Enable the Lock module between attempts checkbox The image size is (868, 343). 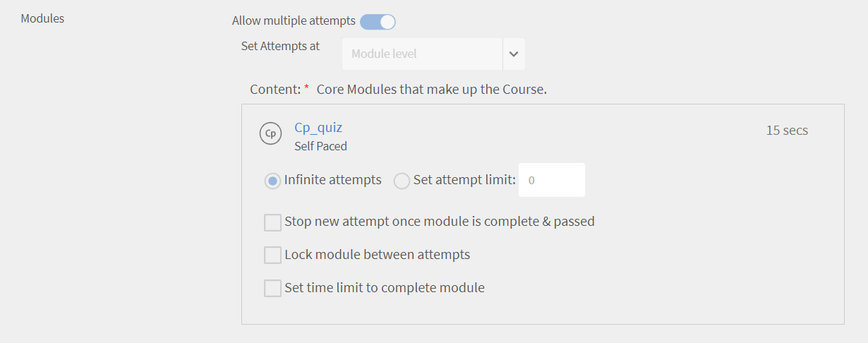272,255
